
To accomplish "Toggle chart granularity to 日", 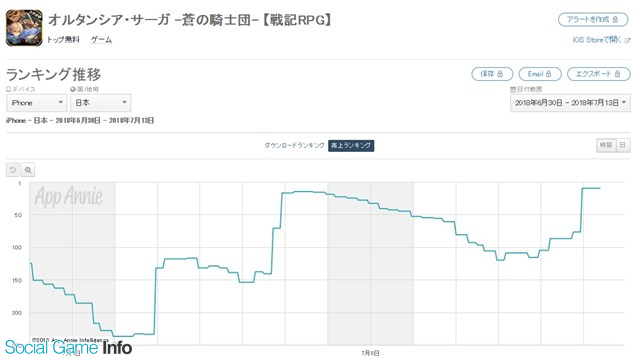I will pos(623,145).
